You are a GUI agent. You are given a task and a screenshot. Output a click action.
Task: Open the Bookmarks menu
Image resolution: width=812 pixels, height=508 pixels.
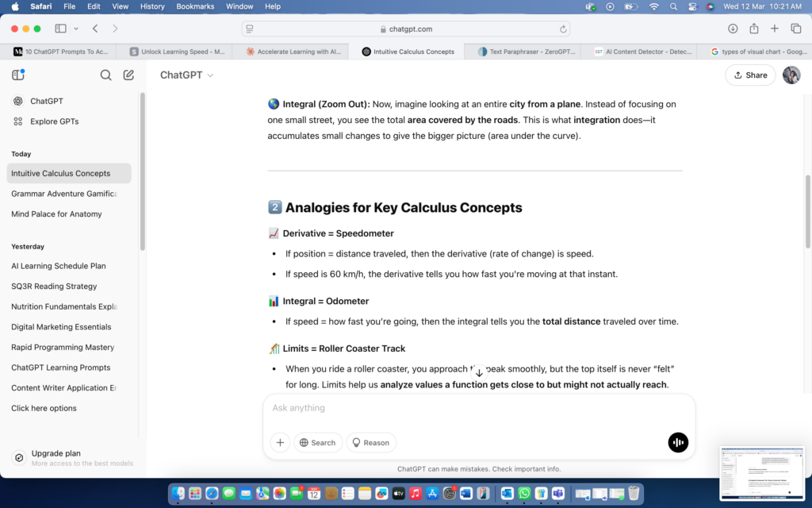click(195, 6)
